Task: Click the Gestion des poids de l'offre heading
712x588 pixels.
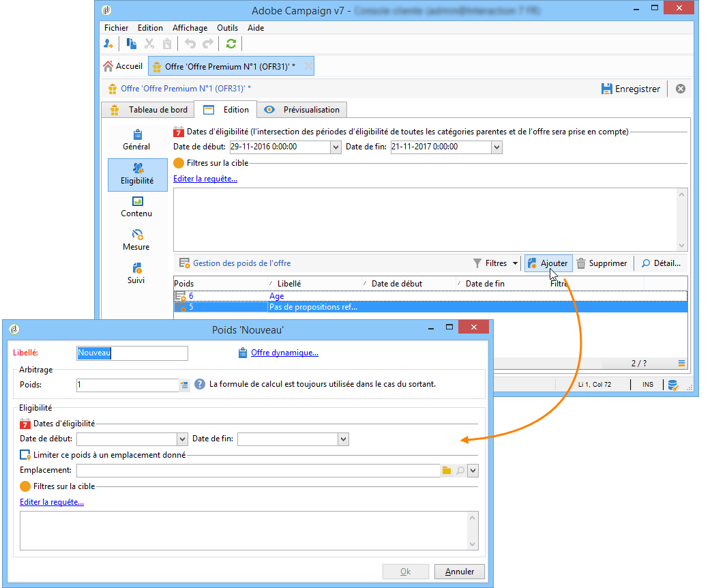Action: tap(241, 263)
